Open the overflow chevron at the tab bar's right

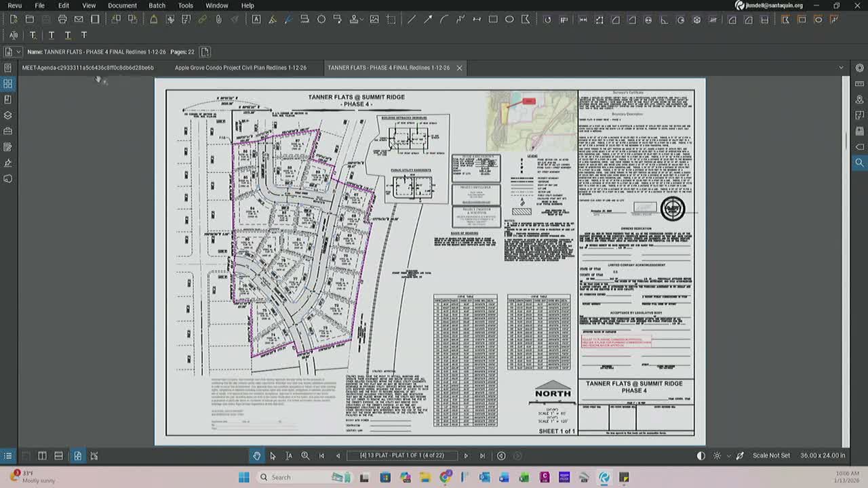click(841, 68)
